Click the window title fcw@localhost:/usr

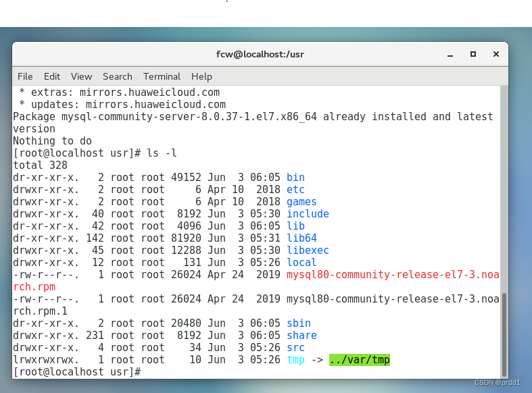click(x=260, y=54)
